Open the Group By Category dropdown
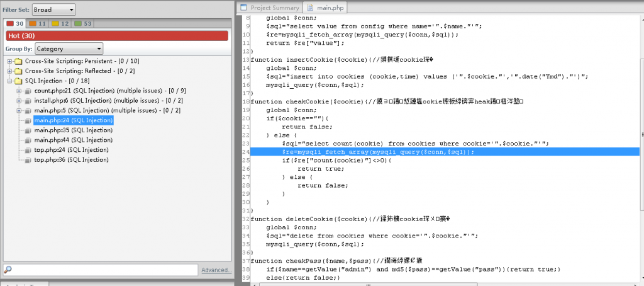Image resolution: width=644 pixels, height=286 pixels. (69, 49)
